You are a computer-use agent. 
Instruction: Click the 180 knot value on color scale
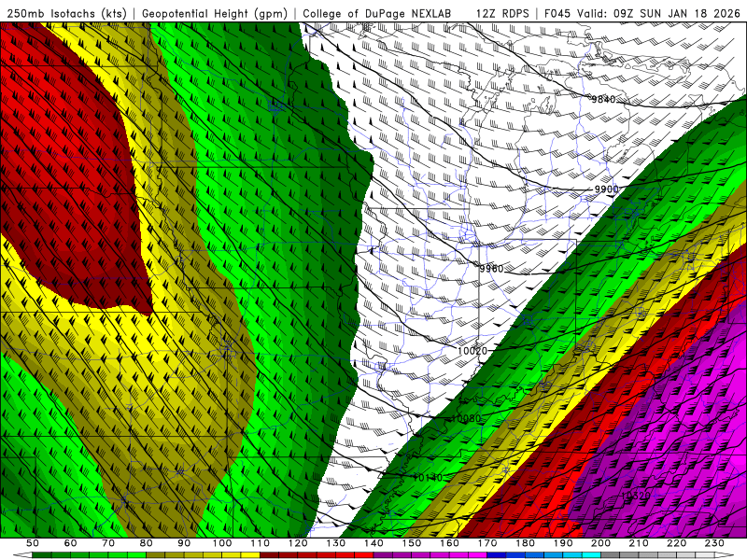[x=525, y=543]
